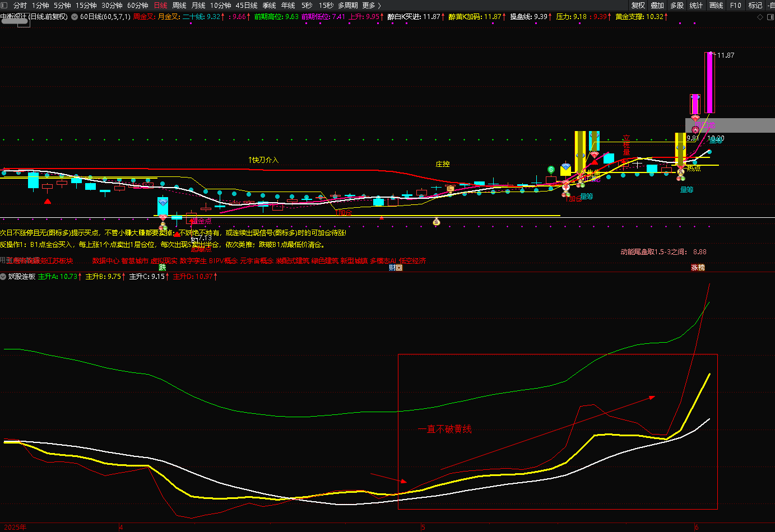Click the 新型城镇 concept label
This screenshot has height=532, width=775.
pos(354,261)
